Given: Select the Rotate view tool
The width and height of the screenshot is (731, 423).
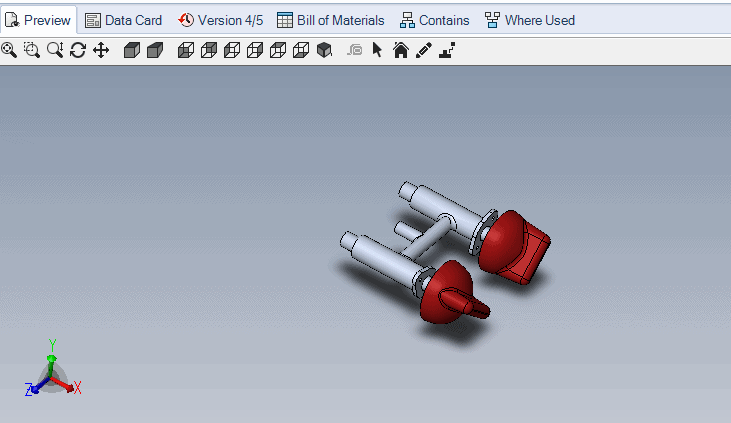Looking at the screenshot, I should (78, 50).
